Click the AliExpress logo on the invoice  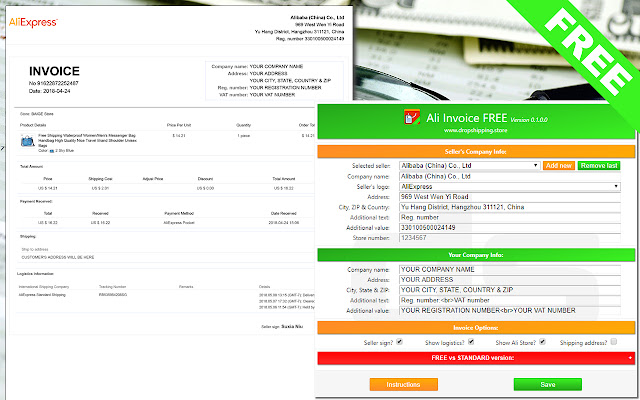(x=33, y=22)
